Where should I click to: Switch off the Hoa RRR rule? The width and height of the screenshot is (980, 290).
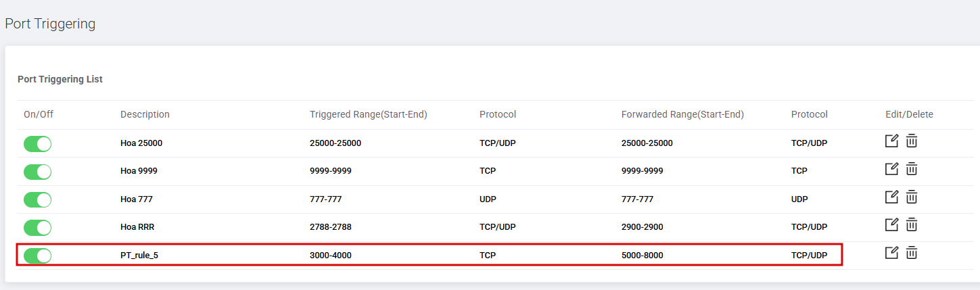(x=37, y=228)
